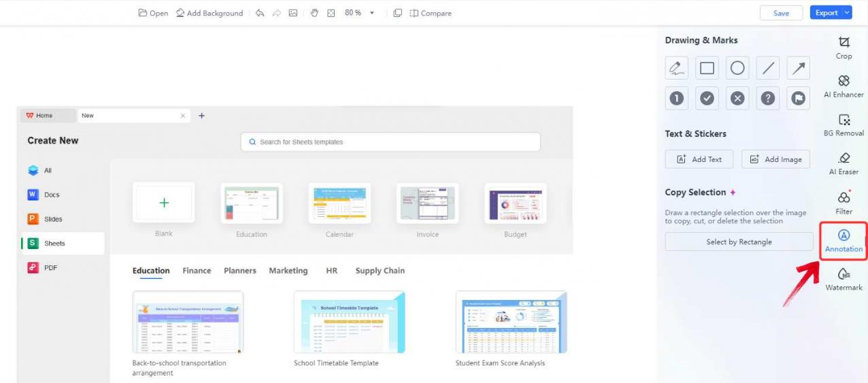Click Select by Rectangle button
Screen dimensions: 868x383
click(x=739, y=242)
